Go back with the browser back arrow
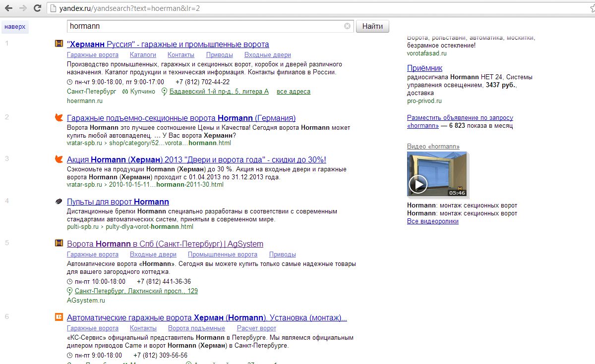 [x=8, y=8]
